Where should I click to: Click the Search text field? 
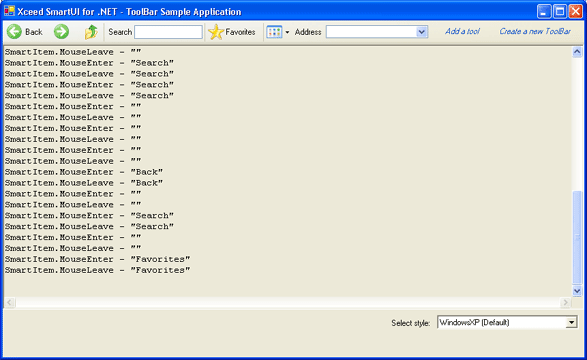(168, 32)
